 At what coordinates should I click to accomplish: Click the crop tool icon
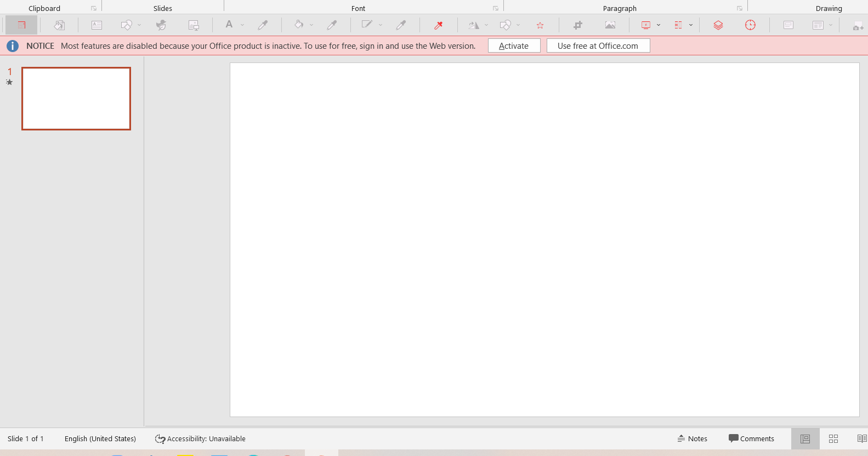578,25
